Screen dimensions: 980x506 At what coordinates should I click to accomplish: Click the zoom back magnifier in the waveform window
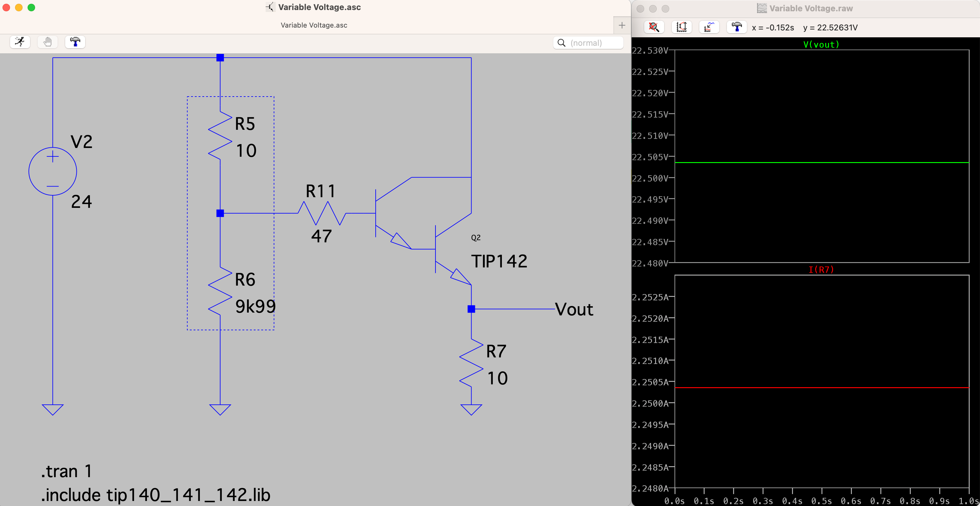[x=654, y=27]
